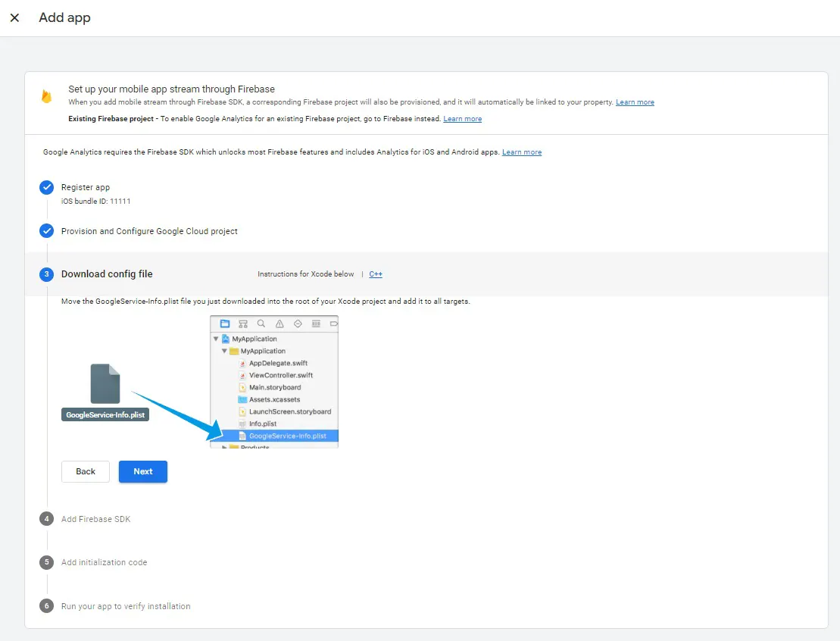The image size is (840, 641).
Task: Click the step 4 number circle
Action: [x=47, y=519]
